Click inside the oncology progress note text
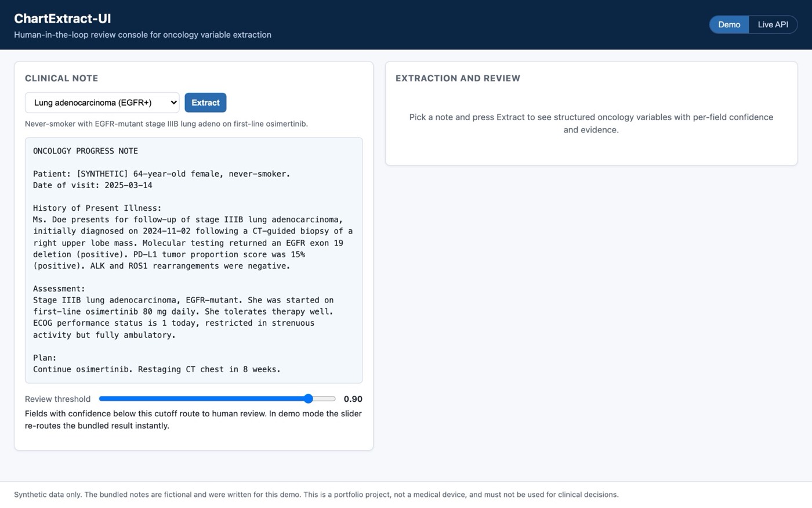Screen dimensions: 812x508 pyautogui.click(x=194, y=260)
